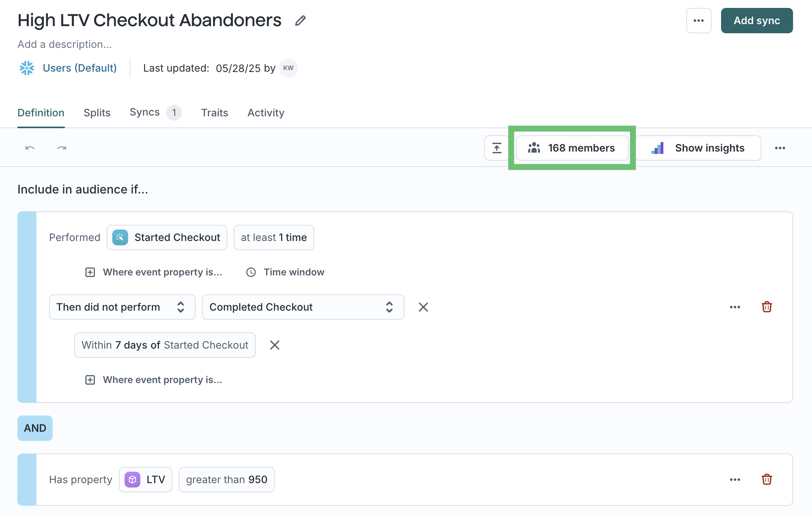Click Show insights button
This screenshot has width=812, height=516.
(698, 148)
